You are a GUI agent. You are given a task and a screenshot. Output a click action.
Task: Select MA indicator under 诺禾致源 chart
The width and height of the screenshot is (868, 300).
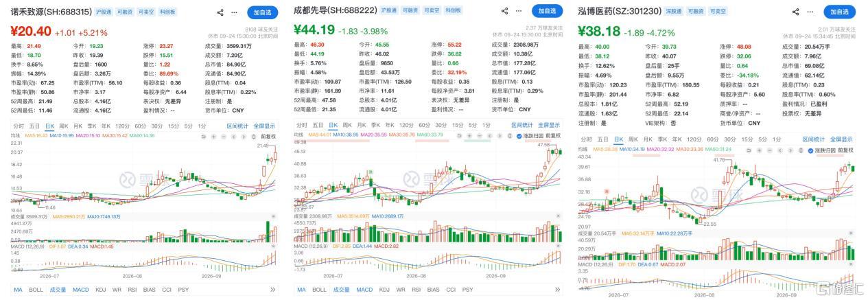pyautogui.click(x=19, y=290)
